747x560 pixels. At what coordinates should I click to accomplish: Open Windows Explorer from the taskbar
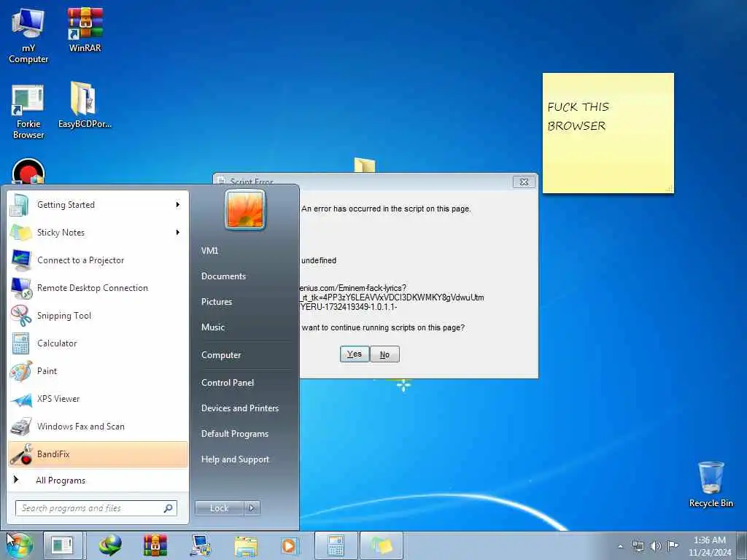[245, 545]
